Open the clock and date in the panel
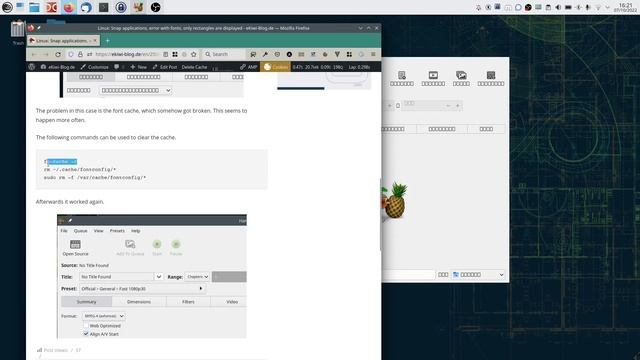This screenshot has width=640, height=360. click(x=625, y=7)
